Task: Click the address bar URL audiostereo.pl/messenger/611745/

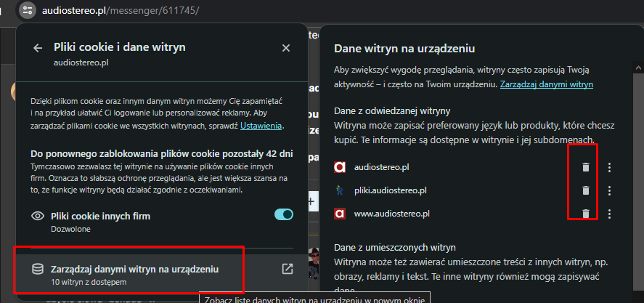Action: 121,10
